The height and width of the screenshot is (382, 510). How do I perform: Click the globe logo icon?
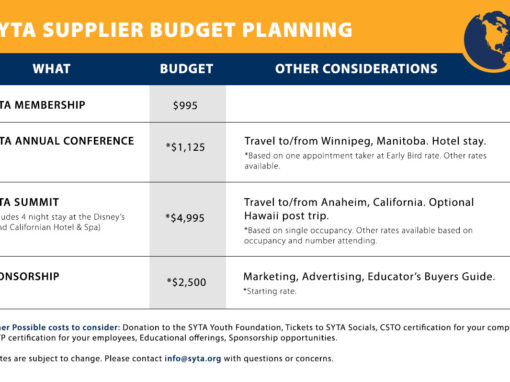(487, 41)
